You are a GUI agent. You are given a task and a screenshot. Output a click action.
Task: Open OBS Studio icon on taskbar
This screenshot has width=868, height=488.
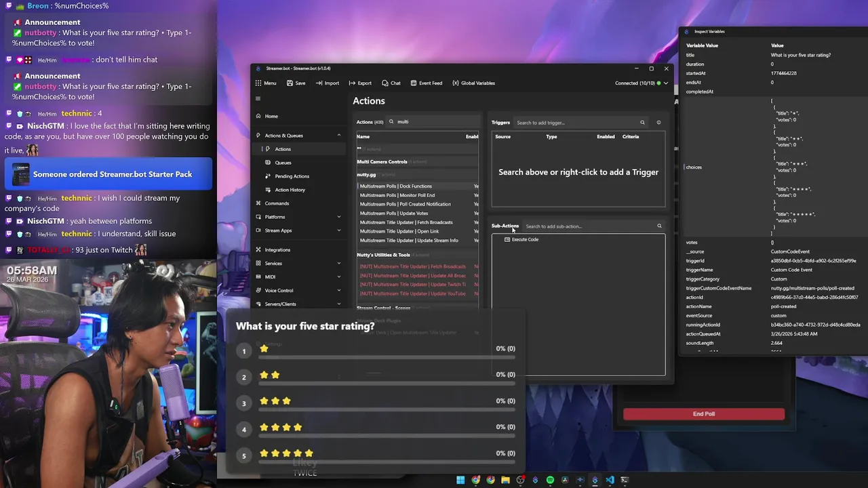click(x=520, y=480)
